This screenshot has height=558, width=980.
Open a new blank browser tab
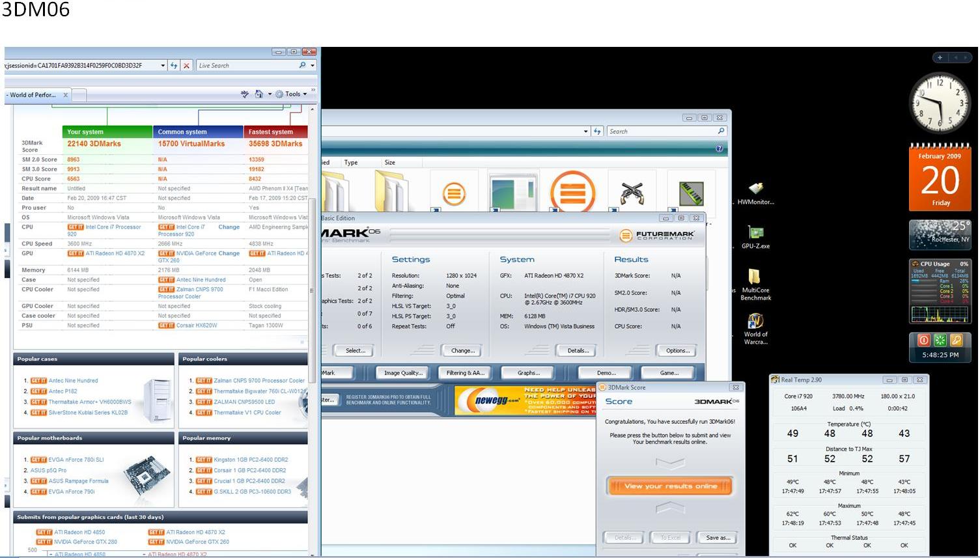pos(79,96)
